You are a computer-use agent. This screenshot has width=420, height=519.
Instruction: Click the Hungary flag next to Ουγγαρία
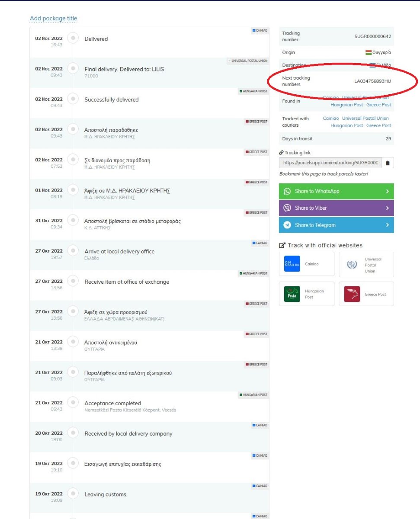tap(369, 52)
